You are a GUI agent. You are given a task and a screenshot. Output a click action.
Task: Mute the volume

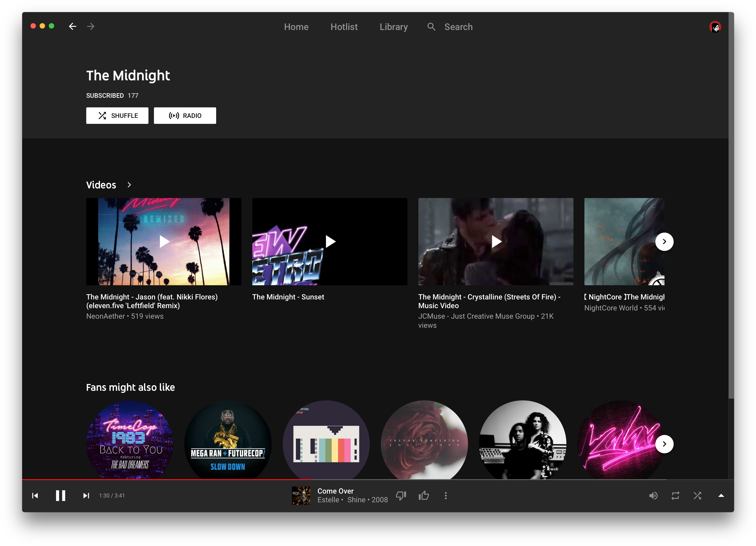(653, 495)
